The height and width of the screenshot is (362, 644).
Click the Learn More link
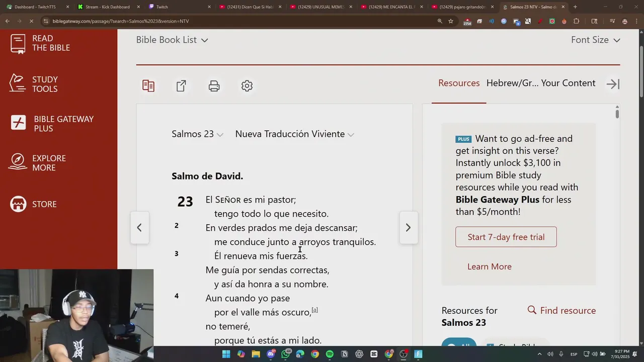pos(490,266)
